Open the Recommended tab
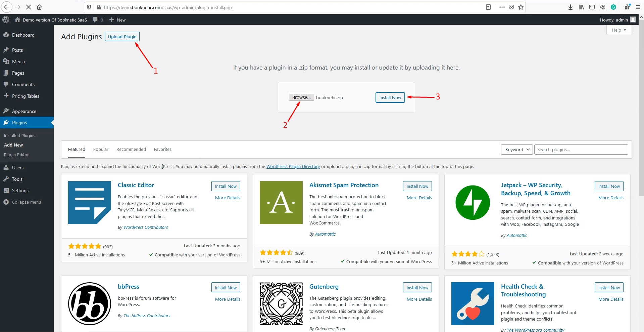Screen dimensions: 644x332 tap(131, 149)
